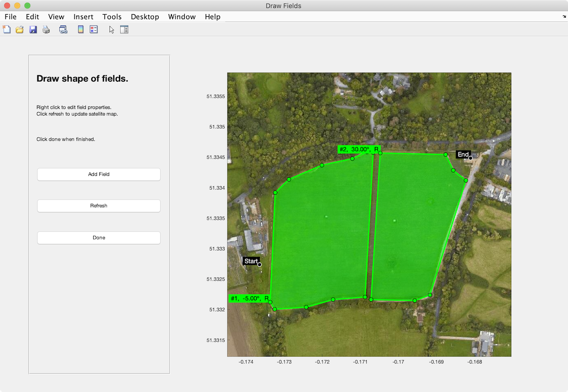Click the New Figure toolbar icon

tap(7, 30)
